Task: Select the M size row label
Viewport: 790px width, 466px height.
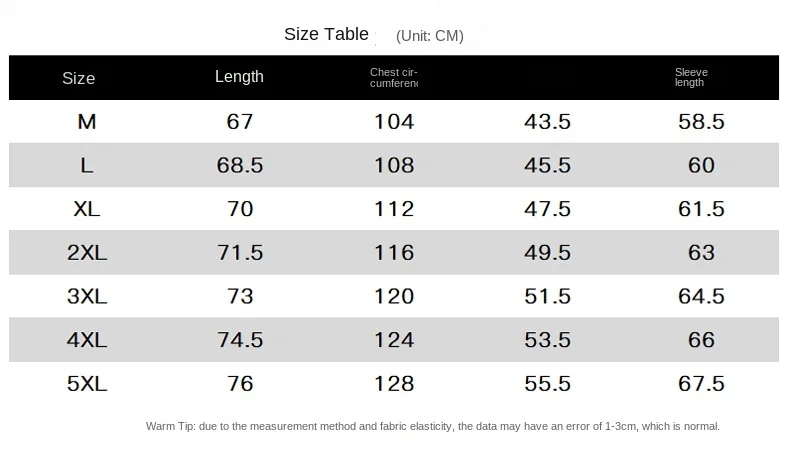Action: tap(87, 122)
